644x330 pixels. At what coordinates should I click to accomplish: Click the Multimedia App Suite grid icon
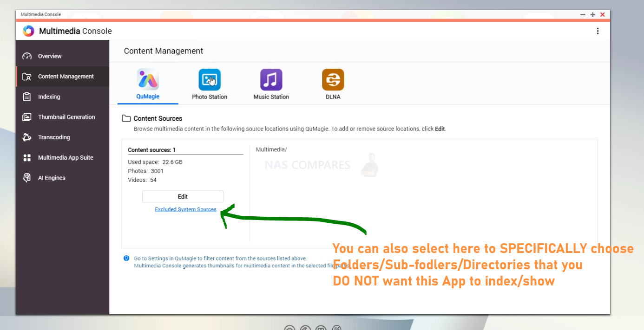[27, 158]
